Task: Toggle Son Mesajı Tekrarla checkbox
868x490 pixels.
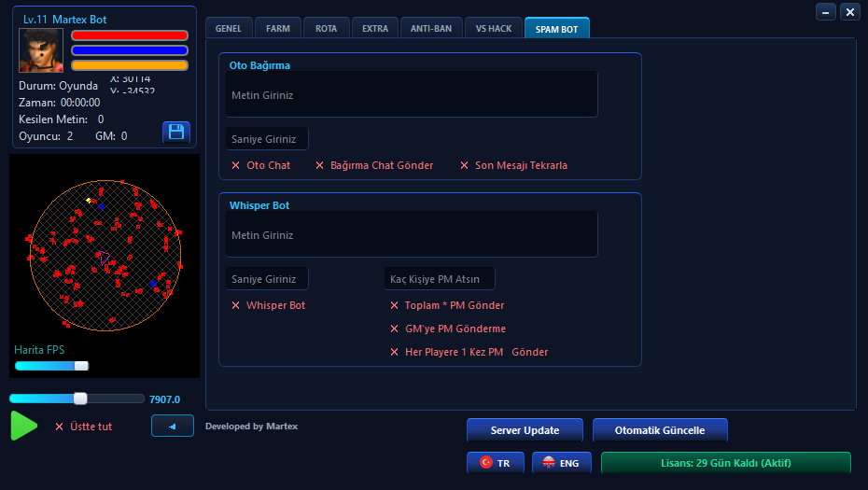Action: click(x=513, y=165)
